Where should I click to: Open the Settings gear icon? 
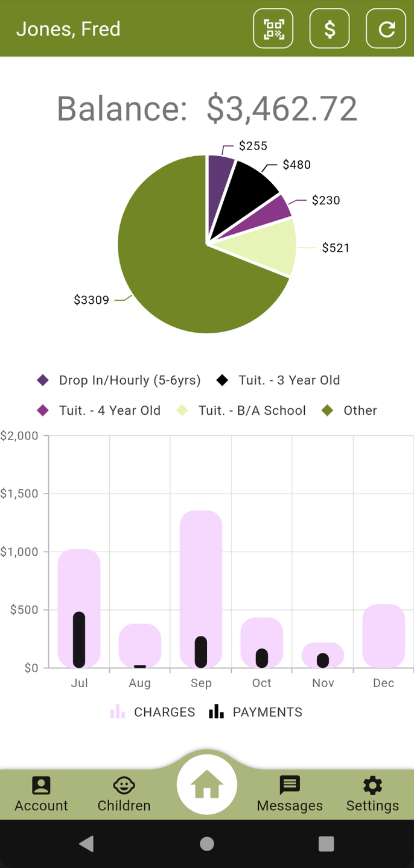pos(372,785)
